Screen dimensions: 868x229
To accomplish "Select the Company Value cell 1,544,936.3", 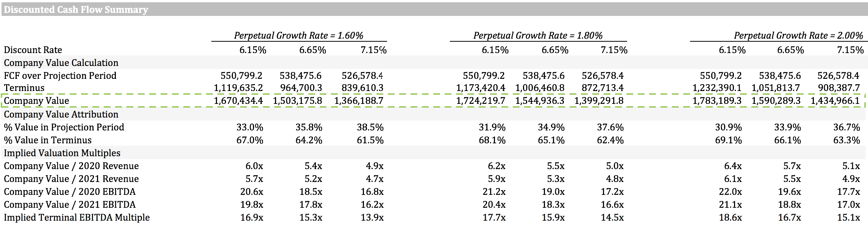I will coord(540,101).
